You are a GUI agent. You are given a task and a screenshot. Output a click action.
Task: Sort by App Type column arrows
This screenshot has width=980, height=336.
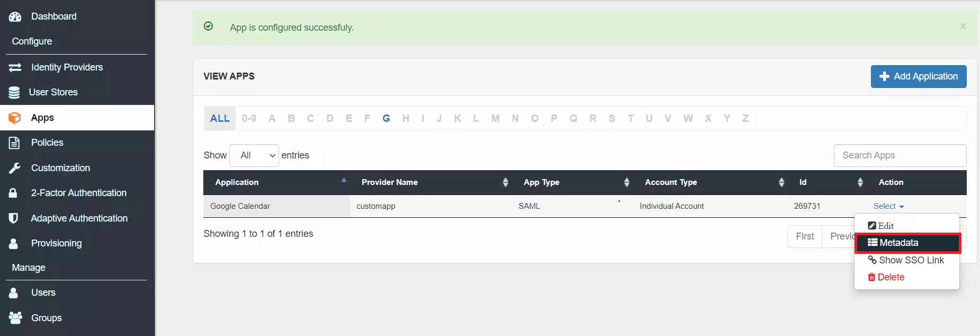pyautogui.click(x=627, y=182)
